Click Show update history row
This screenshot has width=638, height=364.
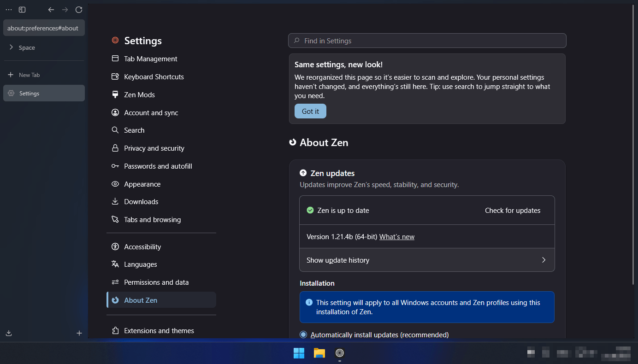click(x=427, y=260)
